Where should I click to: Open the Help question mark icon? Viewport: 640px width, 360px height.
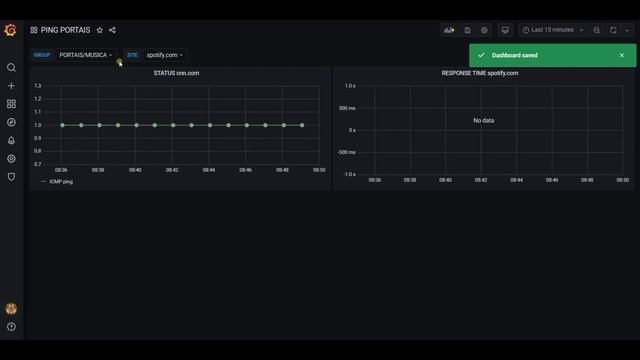tap(11, 327)
